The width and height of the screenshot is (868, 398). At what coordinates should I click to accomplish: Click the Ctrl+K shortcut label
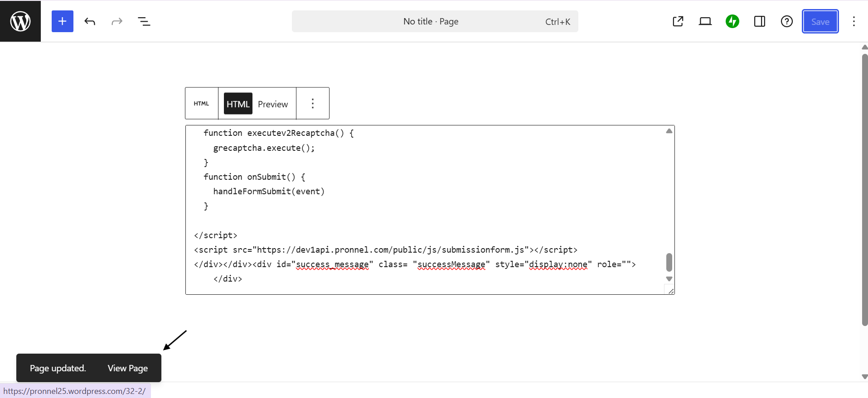point(558,22)
